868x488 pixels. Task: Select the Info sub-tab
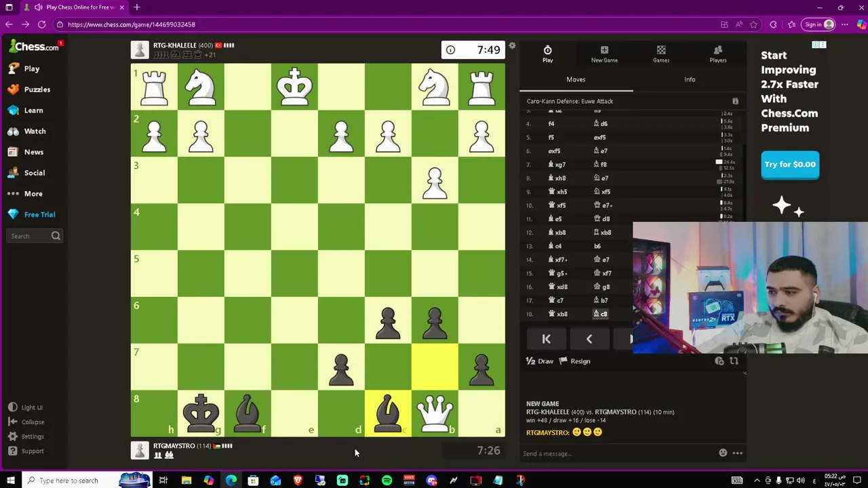pyautogui.click(x=690, y=79)
